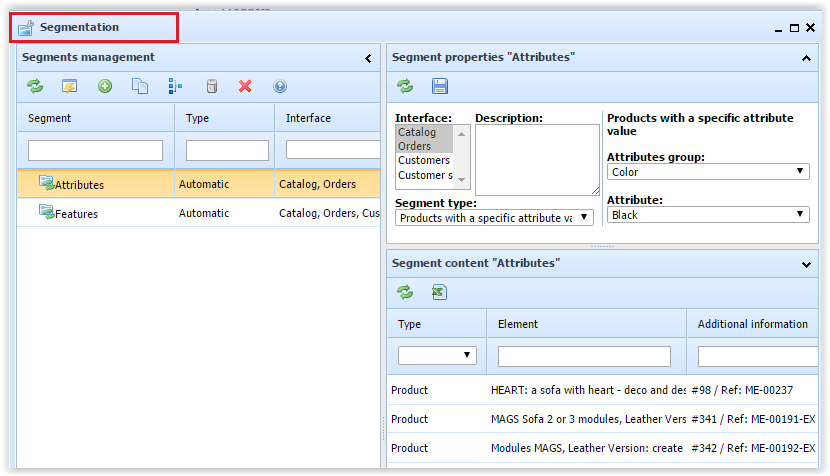This screenshot has width=830, height=476.
Task: Click the trash can icon in segments toolbar
Action: [x=211, y=87]
